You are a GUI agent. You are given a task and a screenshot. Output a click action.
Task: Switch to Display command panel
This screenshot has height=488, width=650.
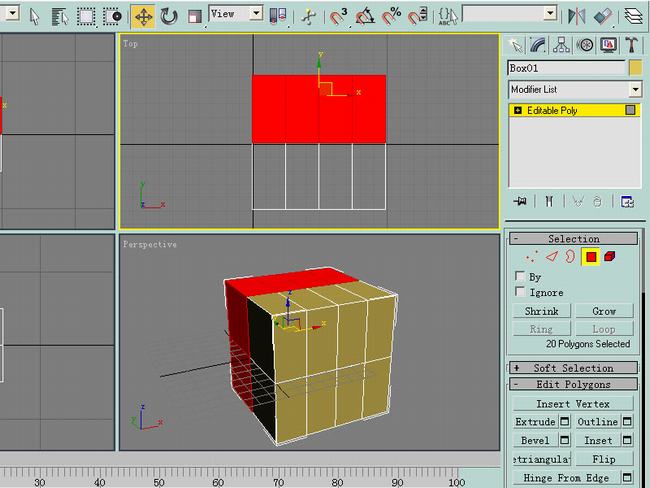click(608, 45)
